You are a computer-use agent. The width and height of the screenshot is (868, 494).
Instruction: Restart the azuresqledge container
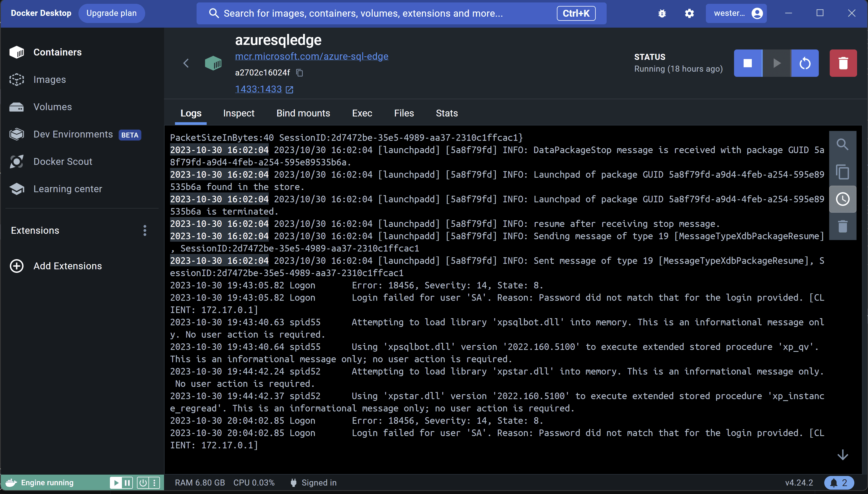[805, 63]
